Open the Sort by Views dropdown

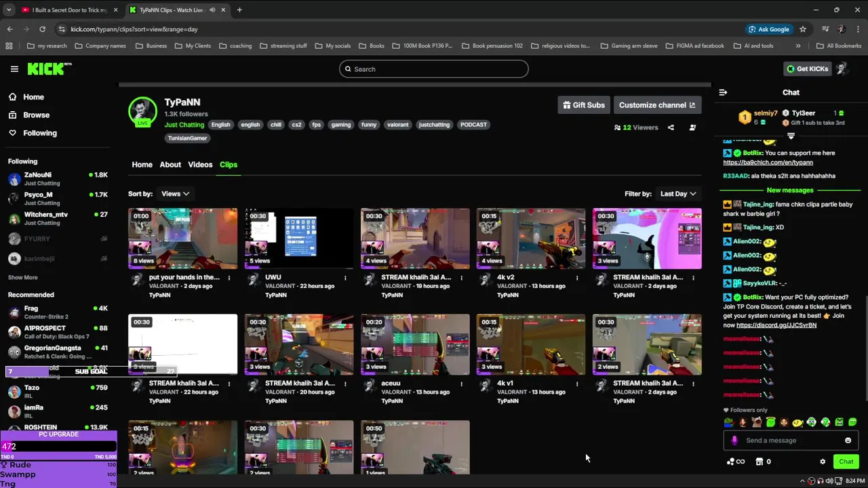tap(175, 194)
